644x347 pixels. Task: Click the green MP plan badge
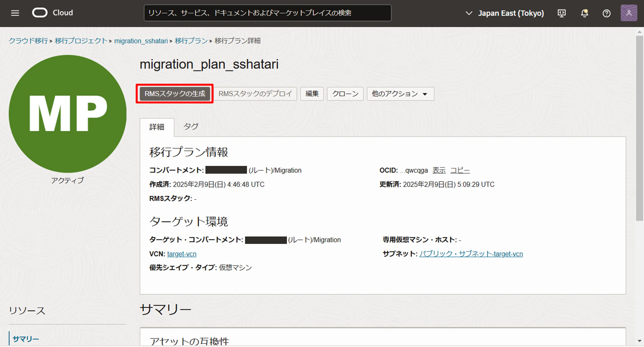tap(68, 114)
